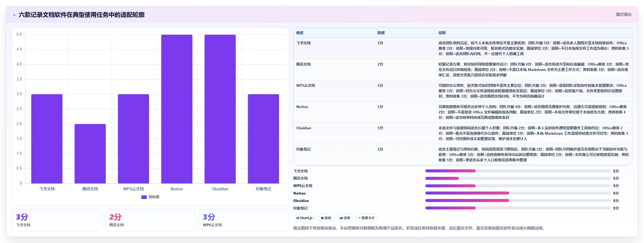Click the 印象笔记 bar in the chart
Image resolution: width=644 pixels, height=243 pixels.
263,139
